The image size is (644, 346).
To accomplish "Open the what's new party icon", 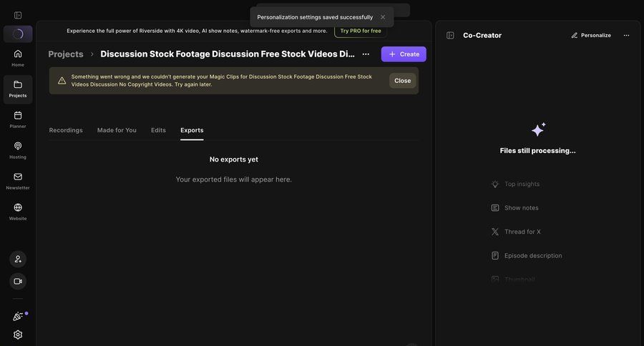I will tap(18, 317).
